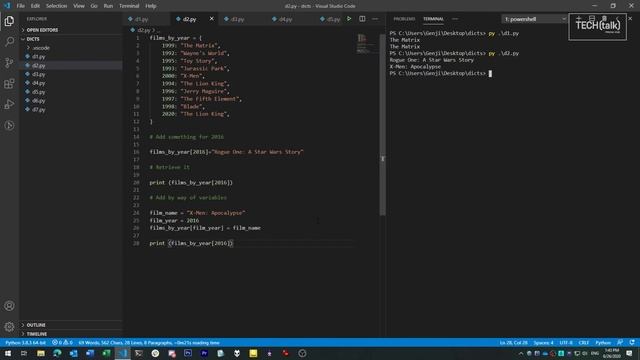
Task: Open the feedback icon in status bar
Action: [620, 342]
